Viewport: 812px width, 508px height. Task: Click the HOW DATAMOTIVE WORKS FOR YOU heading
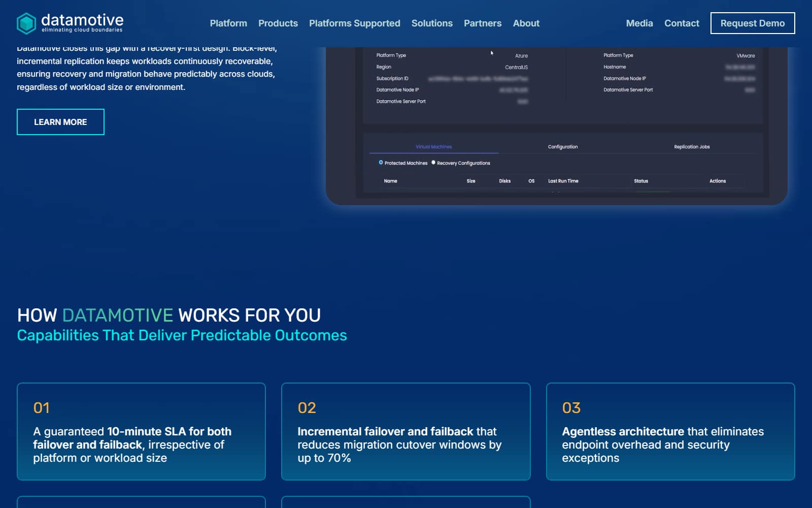click(169, 315)
